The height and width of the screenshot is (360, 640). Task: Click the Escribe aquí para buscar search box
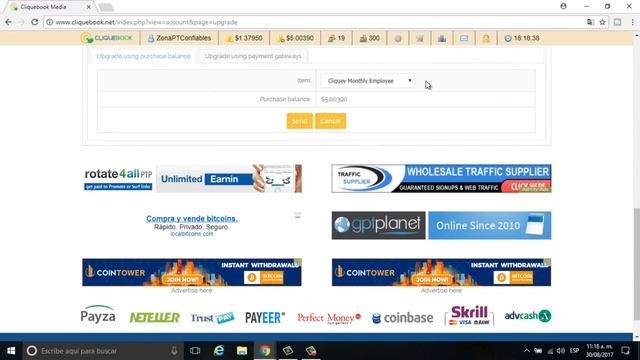[102, 351]
